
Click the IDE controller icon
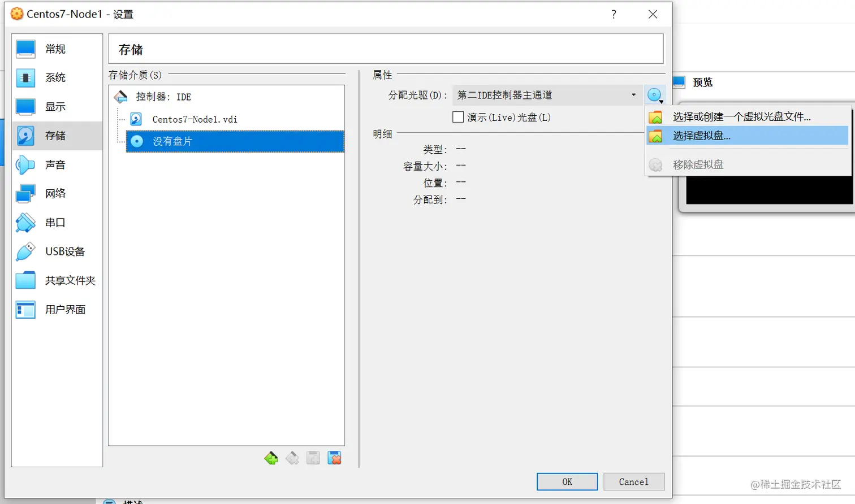120,97
